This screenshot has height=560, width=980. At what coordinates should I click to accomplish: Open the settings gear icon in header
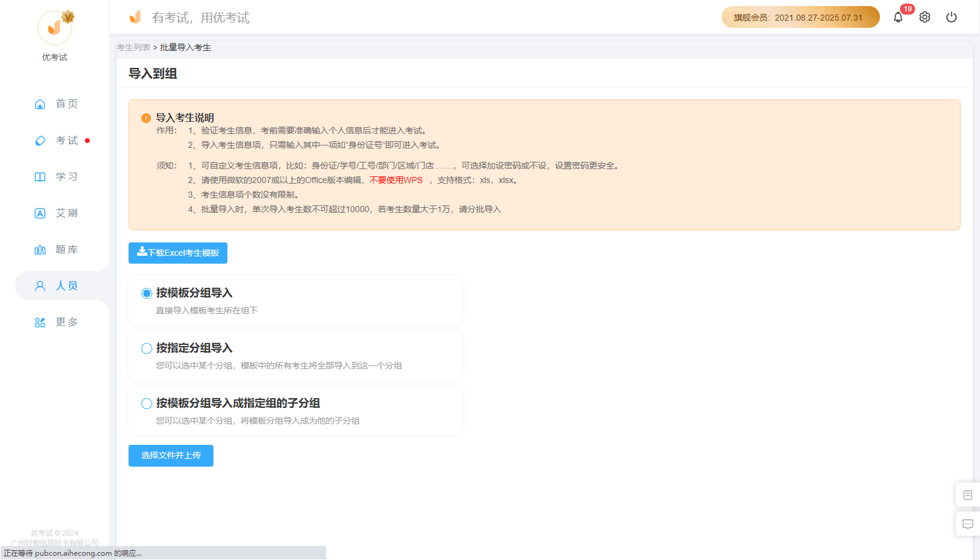pyautogui.click(x=925, y=17)
